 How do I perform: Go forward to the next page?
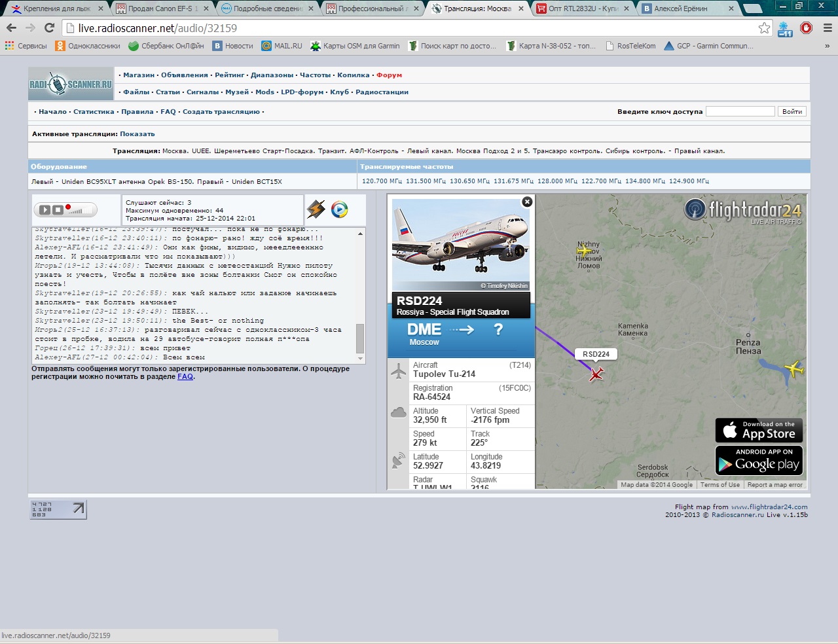[x=30, y=28]
